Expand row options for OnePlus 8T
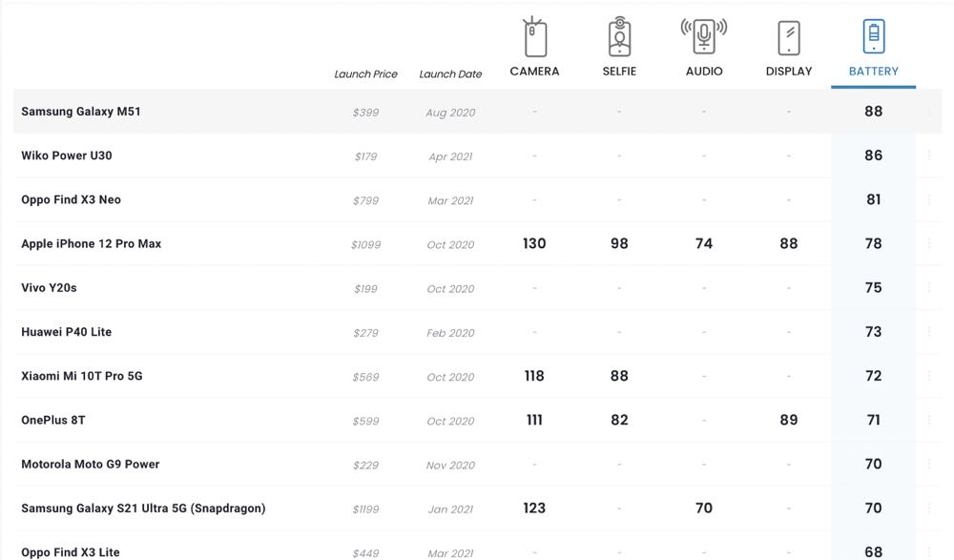Image resolution: width=954 pixels, height=560 pixels. (x=929, y=421)
